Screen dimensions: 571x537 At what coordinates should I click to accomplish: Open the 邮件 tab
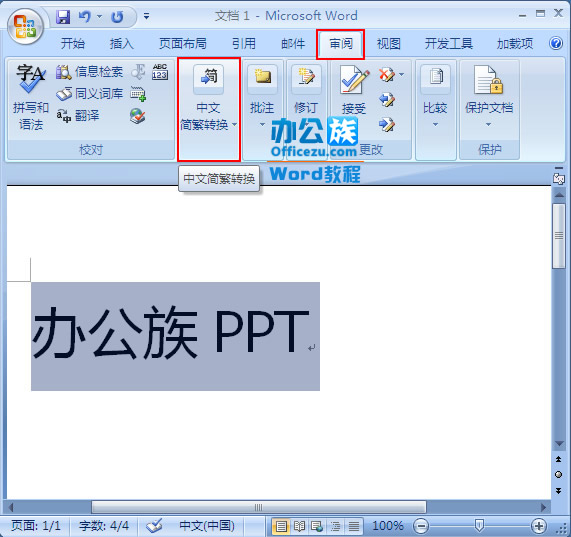[x=293, y=44]
